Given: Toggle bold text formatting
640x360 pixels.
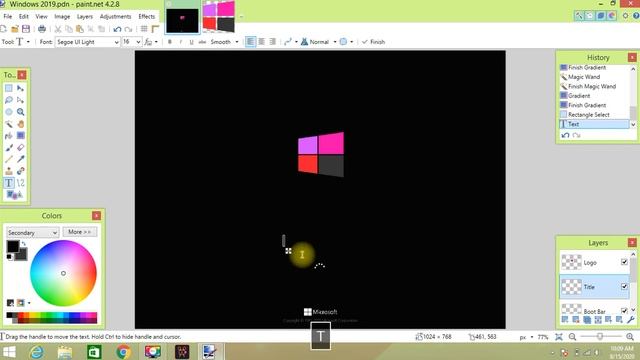Looking at the screenshot, I should point(170,42).
